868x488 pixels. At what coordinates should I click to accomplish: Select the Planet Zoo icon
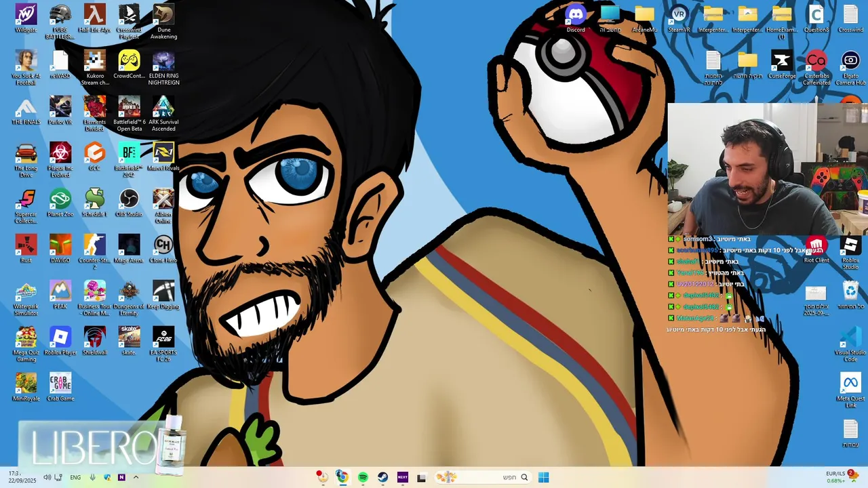point(60,203)
